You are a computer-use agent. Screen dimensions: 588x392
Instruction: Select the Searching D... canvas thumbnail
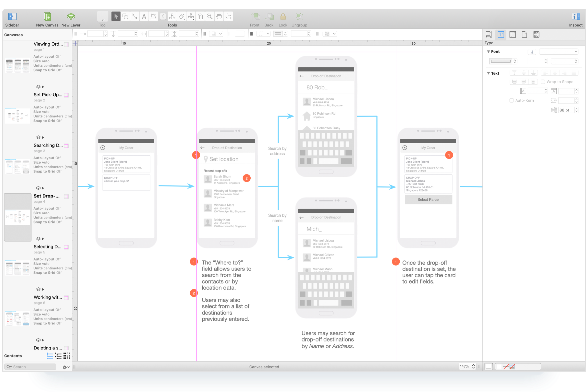point(17,166)
